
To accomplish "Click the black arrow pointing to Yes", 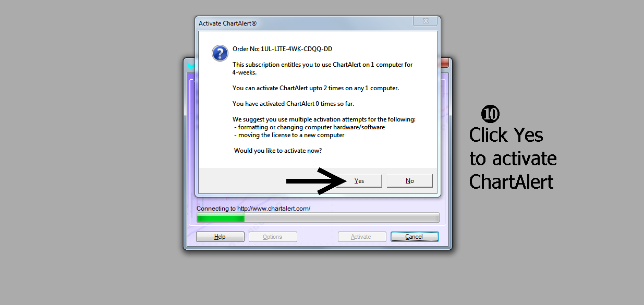I will pyautogui.click(x=317, y=181).
